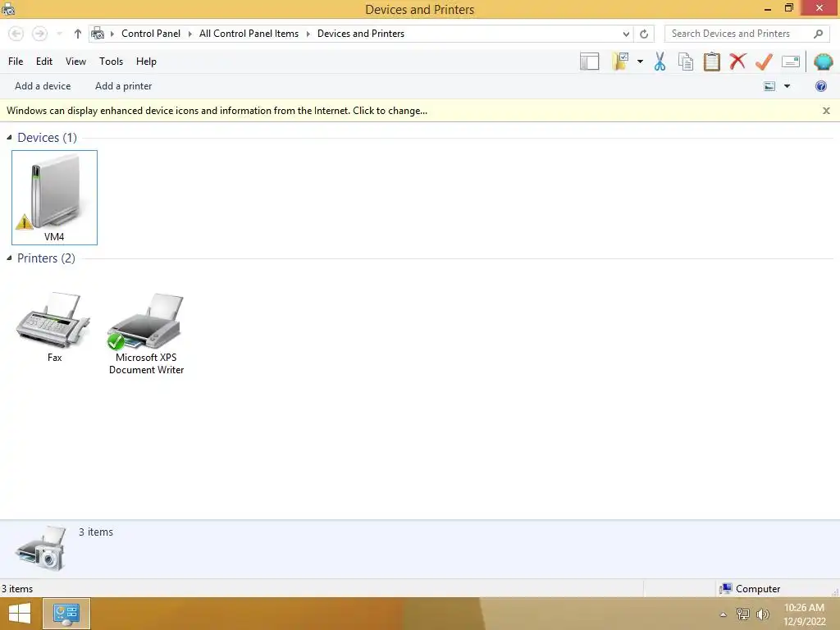The image size is (840, 630).
Task: Click the Copy documents icon
Action: 686,62
